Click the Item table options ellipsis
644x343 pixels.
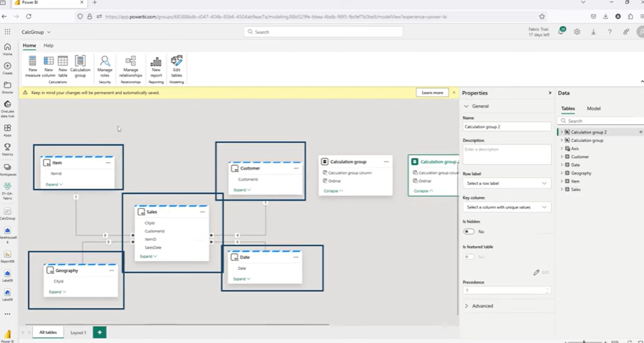108,163
